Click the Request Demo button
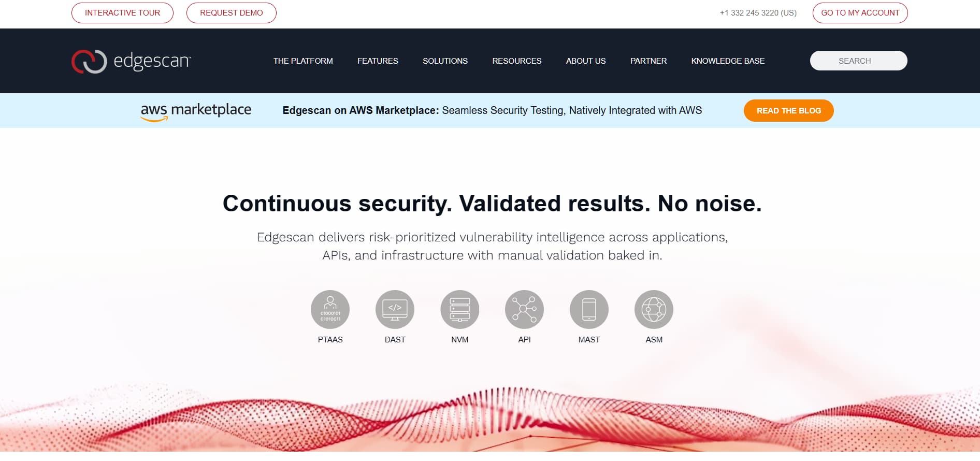The height and width of the screenshot is (461, 980). pyautogui.click(x=232, y=13)
